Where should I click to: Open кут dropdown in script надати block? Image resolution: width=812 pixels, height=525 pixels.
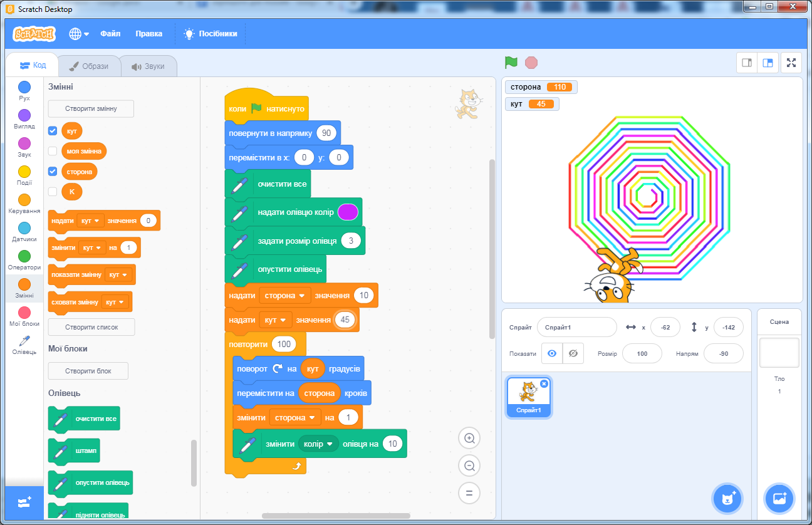(276, 320)
